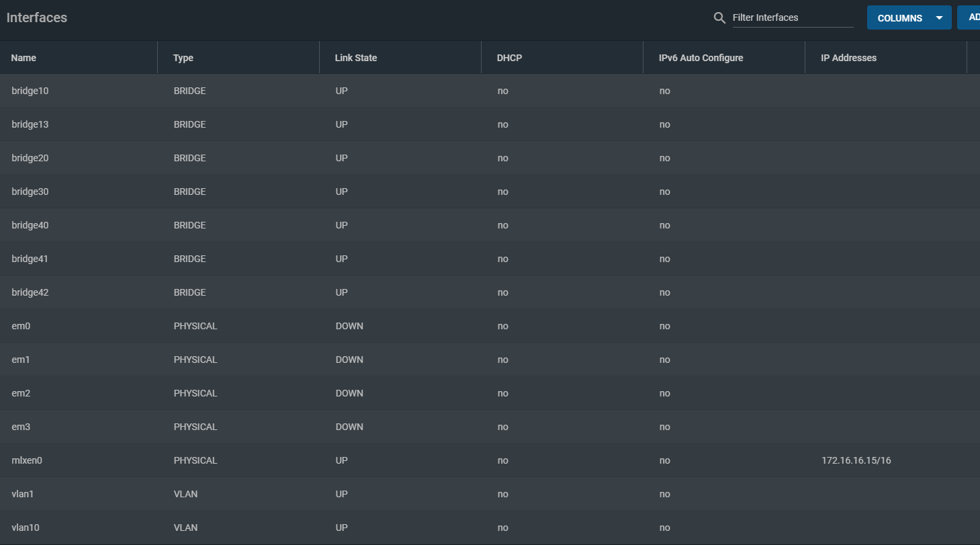Click the DHCP value in em2 row

[x=503, y=393]
